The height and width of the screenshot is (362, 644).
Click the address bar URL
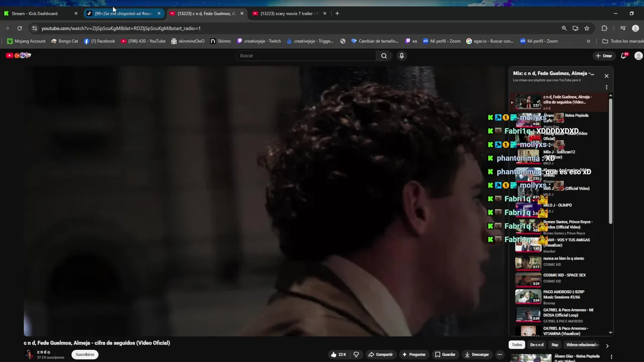click(x=121, y=28)
